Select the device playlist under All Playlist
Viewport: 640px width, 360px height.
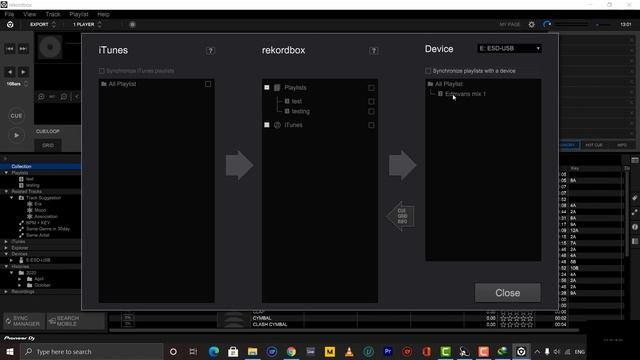click(x=465, y=94)
